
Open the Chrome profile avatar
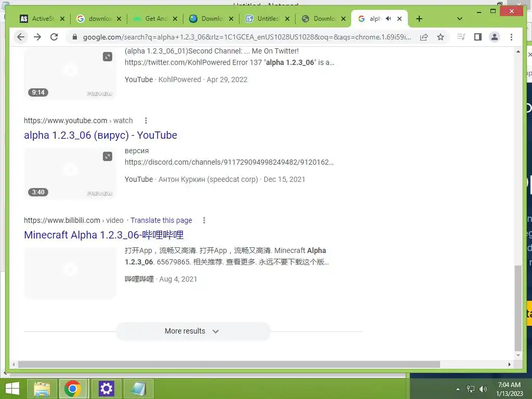(x=495, y=37)
